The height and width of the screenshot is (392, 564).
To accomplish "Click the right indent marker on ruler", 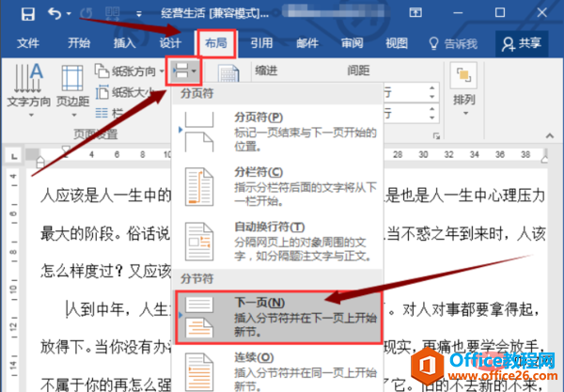I will 545,158.
